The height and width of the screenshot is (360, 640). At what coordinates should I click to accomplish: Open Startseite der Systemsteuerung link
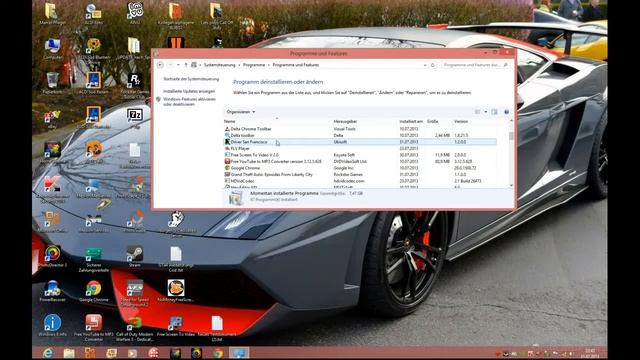tap(191, 79)
